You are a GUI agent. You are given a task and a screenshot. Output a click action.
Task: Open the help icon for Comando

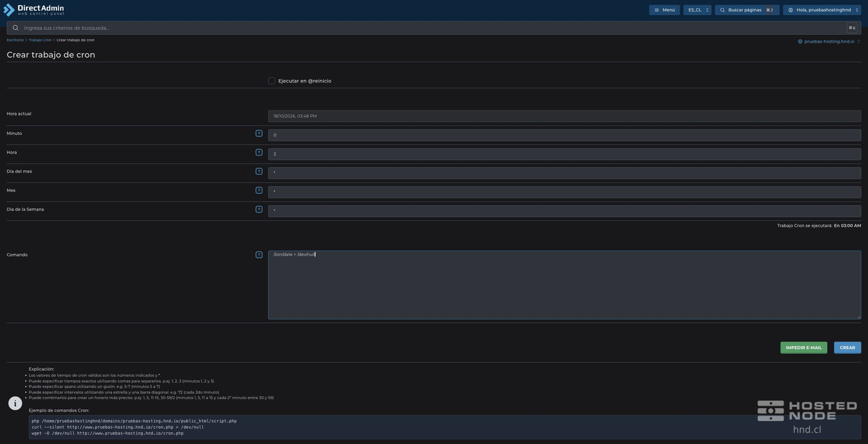[x=259, y=255]
